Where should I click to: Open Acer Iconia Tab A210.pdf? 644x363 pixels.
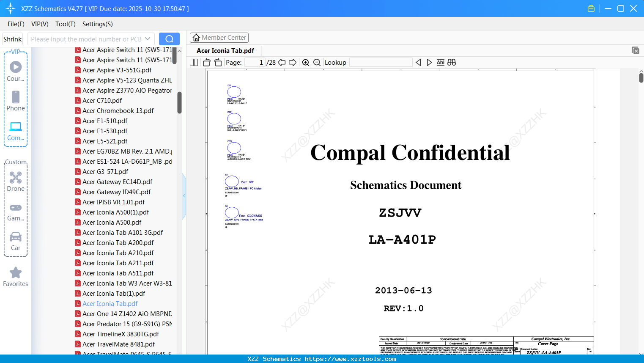118,253
